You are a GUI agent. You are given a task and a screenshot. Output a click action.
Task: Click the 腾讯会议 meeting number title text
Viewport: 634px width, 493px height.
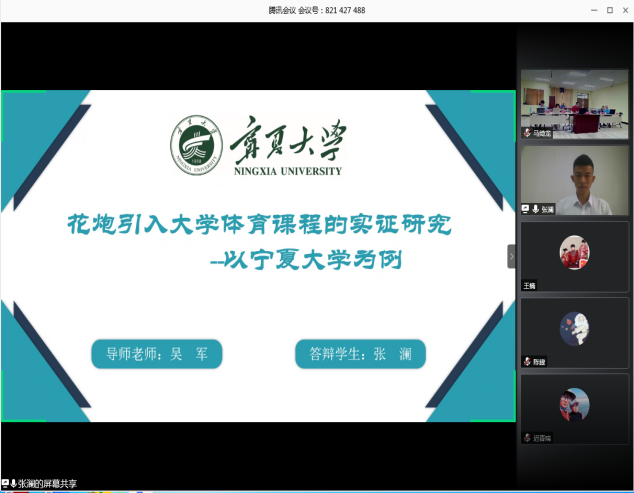click(x=316, y=10)
